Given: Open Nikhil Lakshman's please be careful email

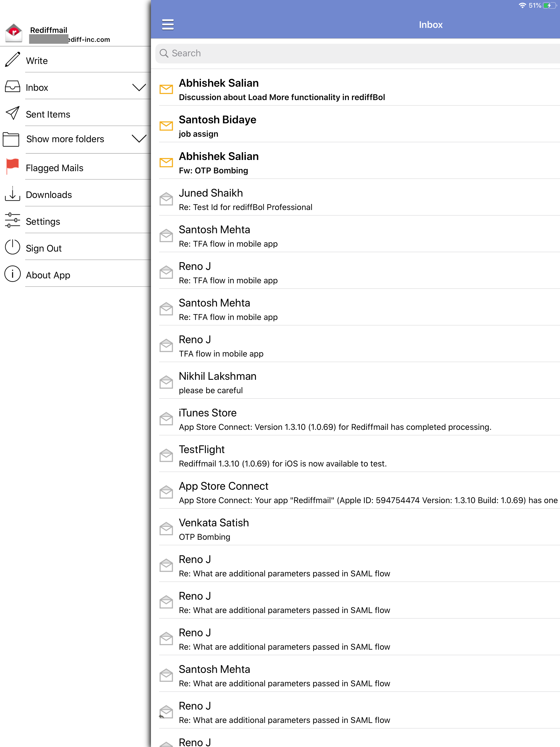Looking at the screenshot, I should click(x=218, y=383).
